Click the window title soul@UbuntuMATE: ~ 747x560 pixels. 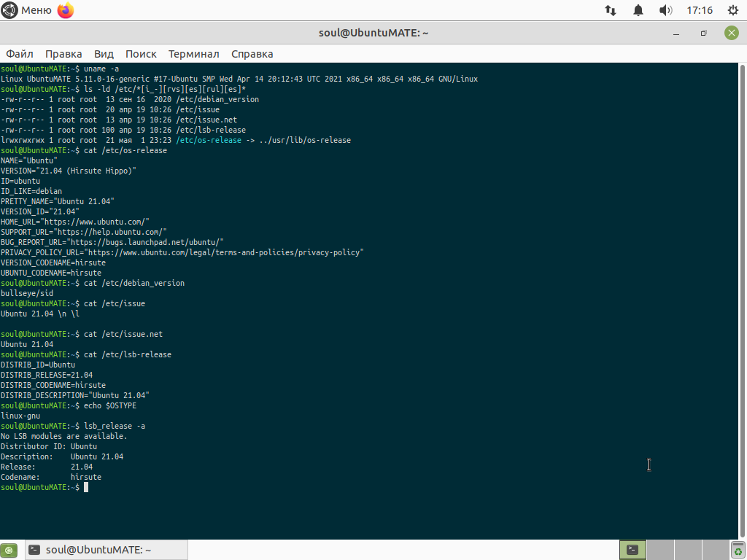[x=373, y=33]
